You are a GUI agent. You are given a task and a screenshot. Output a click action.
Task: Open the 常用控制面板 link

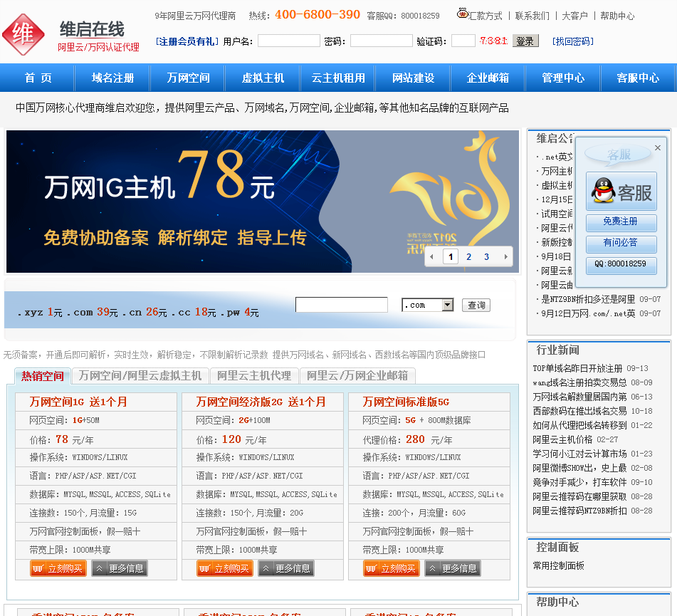[558, 566]
